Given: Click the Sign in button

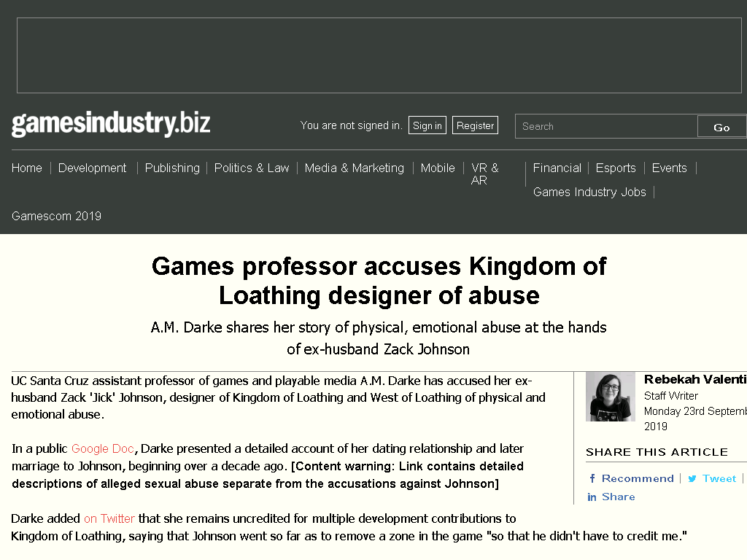Looking at the screenshot, I should [x=427, y=125].
